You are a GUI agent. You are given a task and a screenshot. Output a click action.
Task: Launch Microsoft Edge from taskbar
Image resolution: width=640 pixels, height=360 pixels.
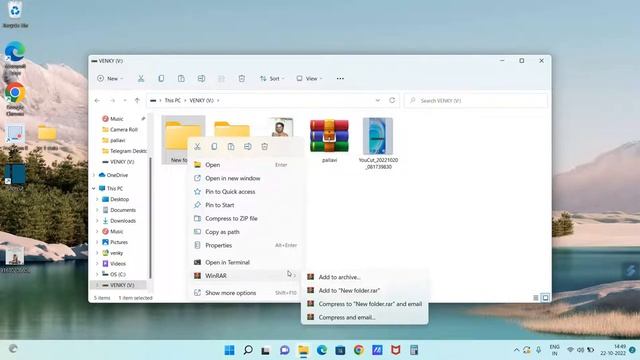click(x=322, y=350)
